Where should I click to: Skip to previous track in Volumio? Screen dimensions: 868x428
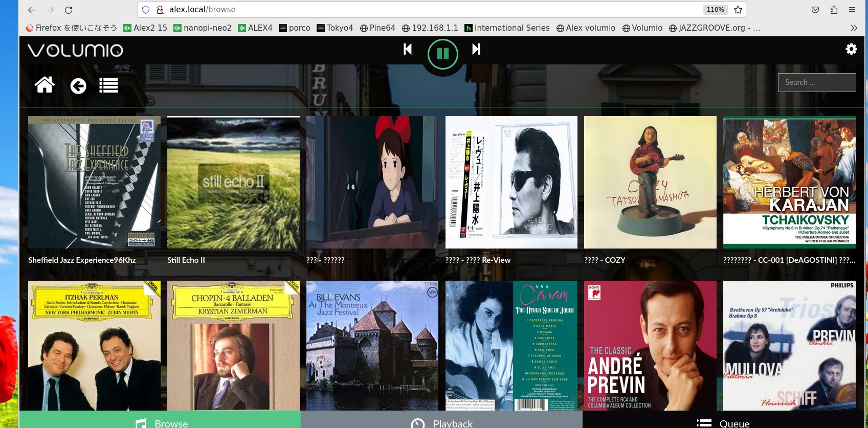coord(408,49)
